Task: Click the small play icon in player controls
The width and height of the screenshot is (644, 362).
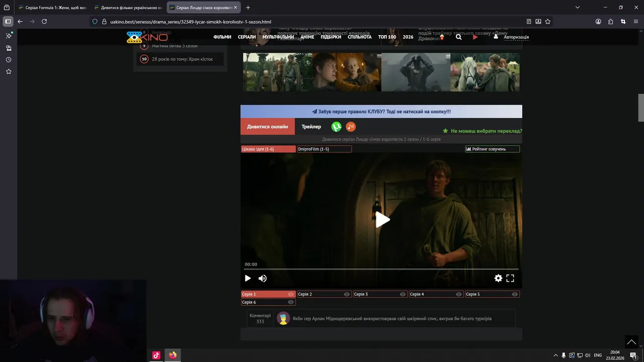Action: [248, 278]
